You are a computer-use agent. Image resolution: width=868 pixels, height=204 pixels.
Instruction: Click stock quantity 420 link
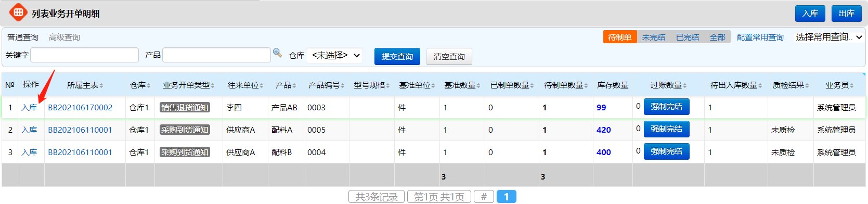(604, 130)
